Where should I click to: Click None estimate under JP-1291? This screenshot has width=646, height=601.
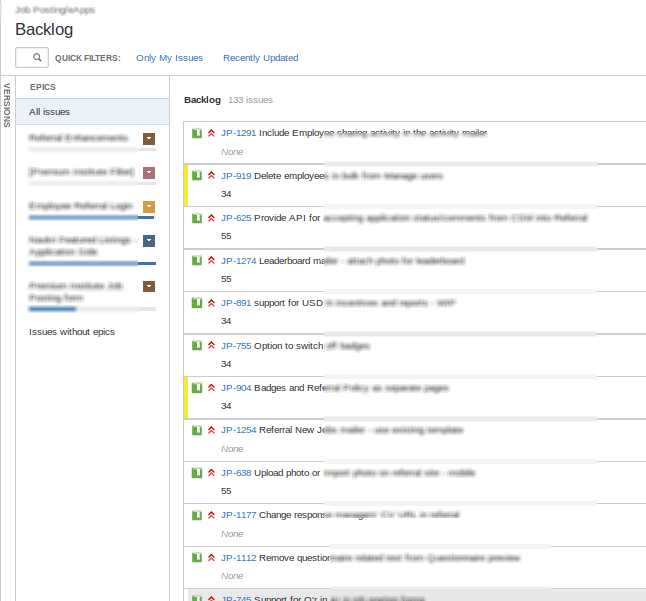[x=232, y=152]
